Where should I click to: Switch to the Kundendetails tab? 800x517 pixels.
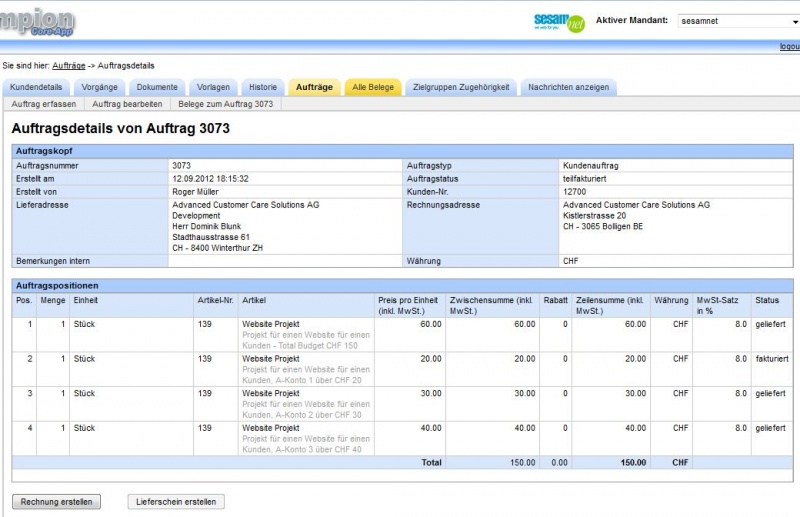coord(36,87)
